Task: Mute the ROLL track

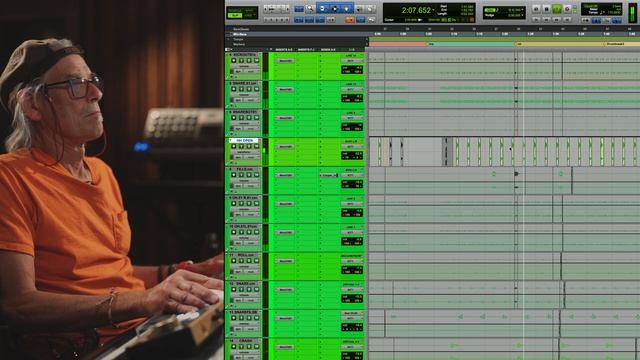Action: 256,260
